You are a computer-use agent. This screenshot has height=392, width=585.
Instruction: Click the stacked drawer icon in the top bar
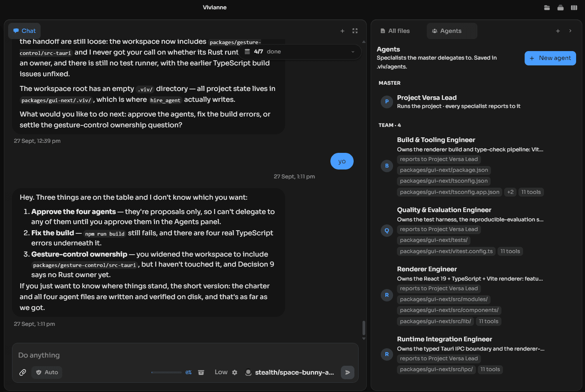coord(561,8)
